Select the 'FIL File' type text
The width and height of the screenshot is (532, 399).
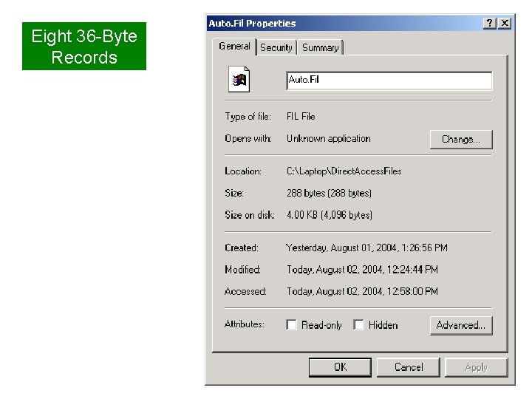tap(301, 117)
